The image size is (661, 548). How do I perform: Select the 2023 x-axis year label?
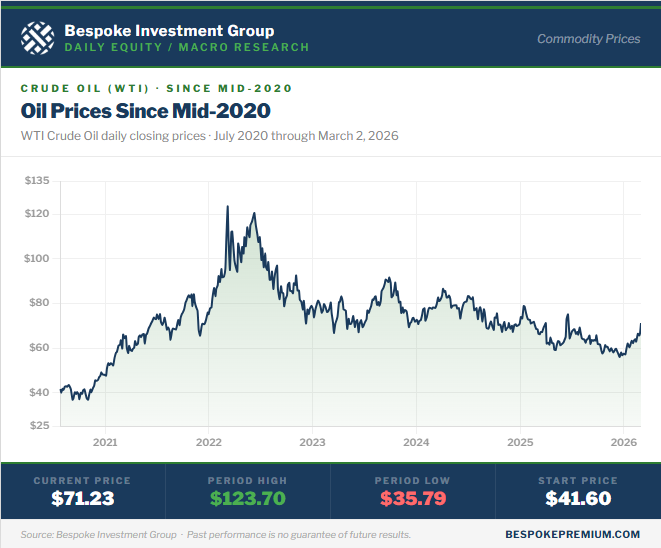point(312,442)
